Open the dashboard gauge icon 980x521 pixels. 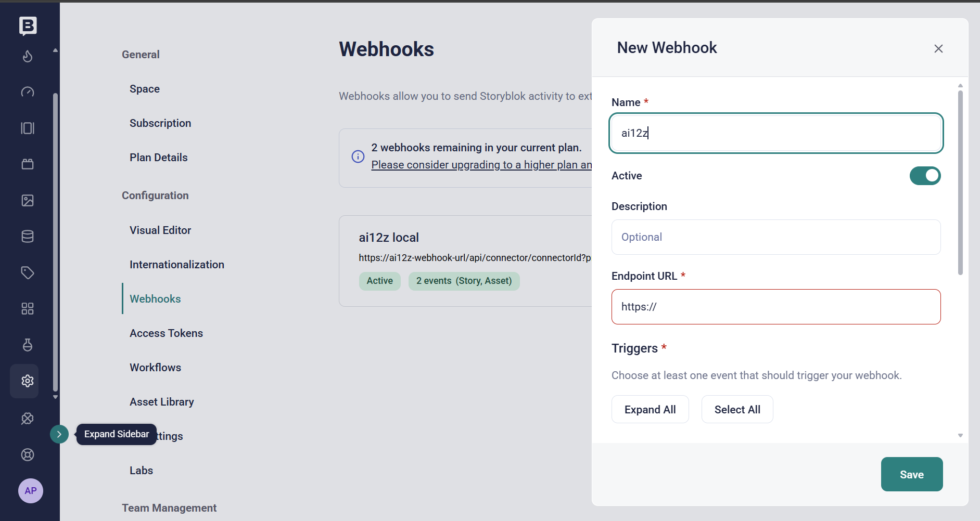coord(28,92)
